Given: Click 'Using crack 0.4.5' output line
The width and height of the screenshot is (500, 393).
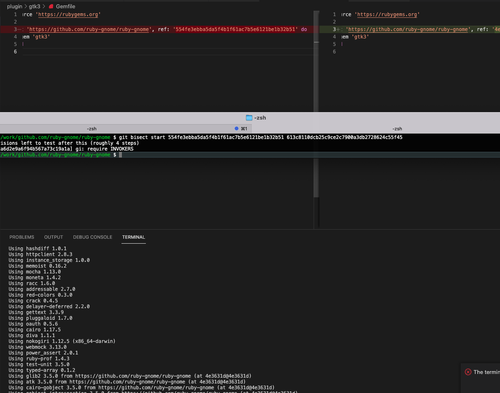Looking at the screenshot, I should pyautogui.click(x=33, y=301).
